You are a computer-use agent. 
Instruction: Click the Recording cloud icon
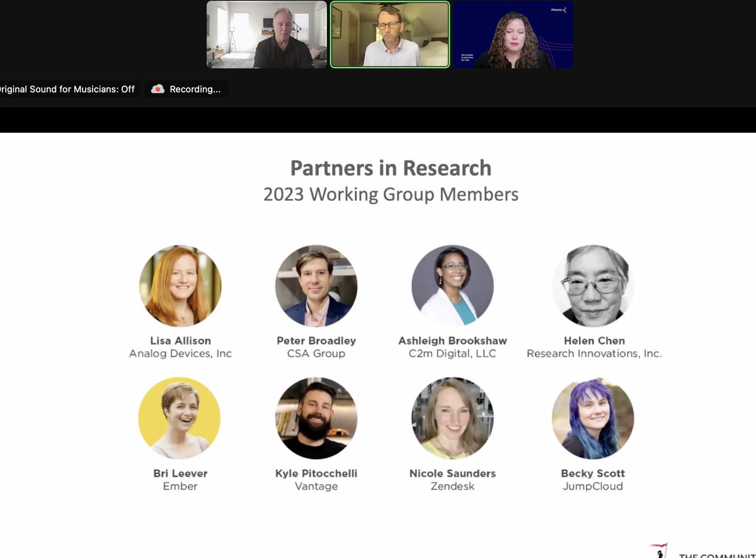[x=157, y=89]
